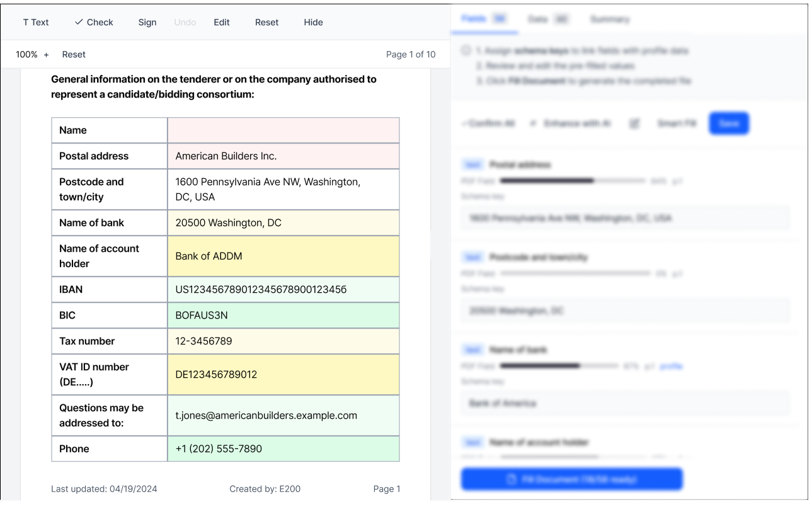
Task: Click the empty Name field in the form
Action: coord(283,130)
